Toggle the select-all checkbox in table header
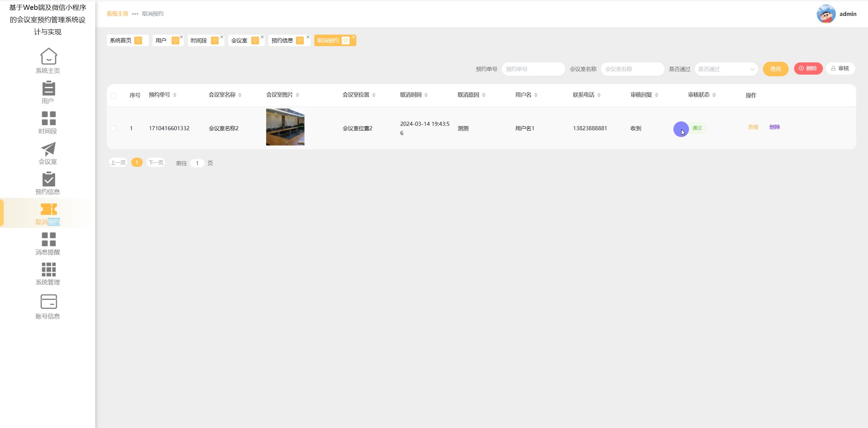 coord(113,96)
